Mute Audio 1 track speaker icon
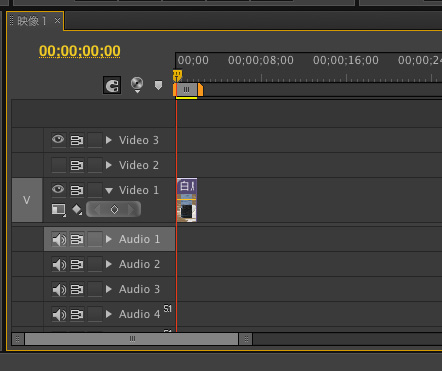 [59, 239]
